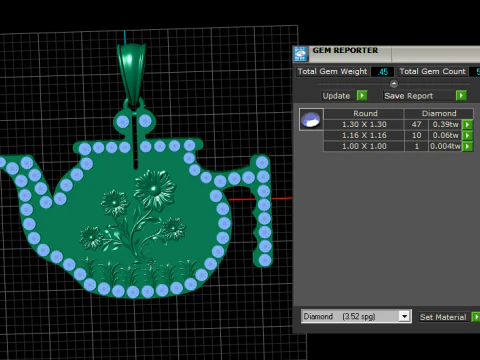The height and width of the screenshot is (360, 480).
Task: Click the Round column header
Action: pos(364,113)
